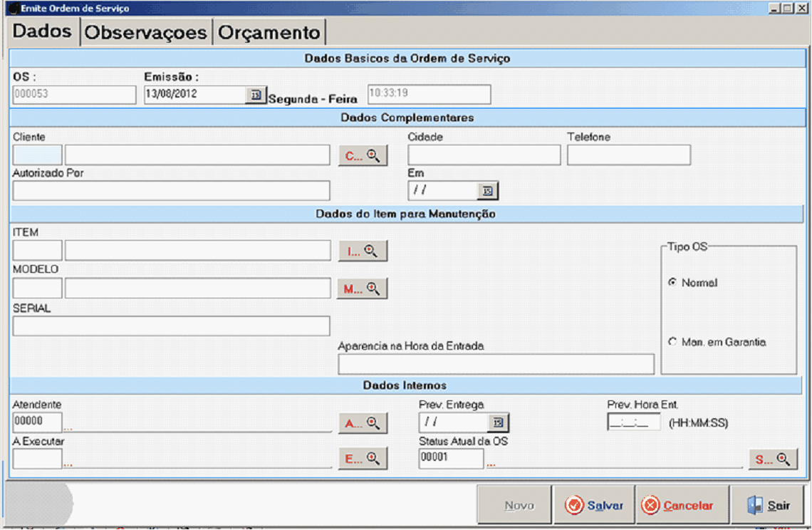Open the Atendente search lookup button
This screenshot has height=530, width=812.
tap(362, 423)
